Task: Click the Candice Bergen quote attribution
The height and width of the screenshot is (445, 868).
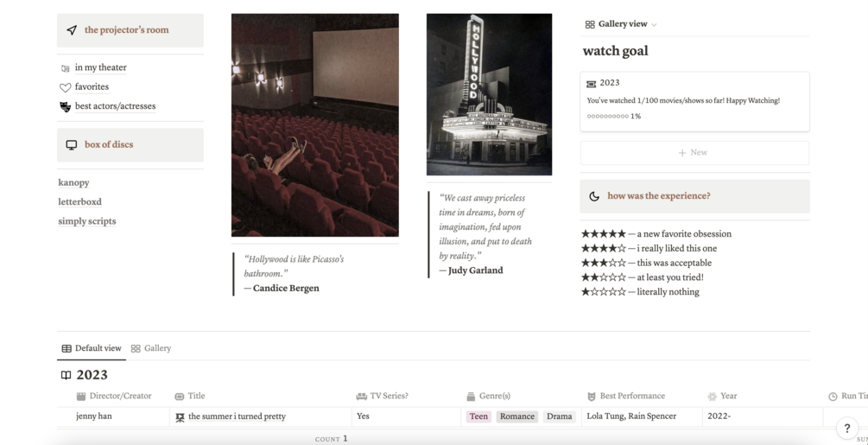Action: coord(282,289)
